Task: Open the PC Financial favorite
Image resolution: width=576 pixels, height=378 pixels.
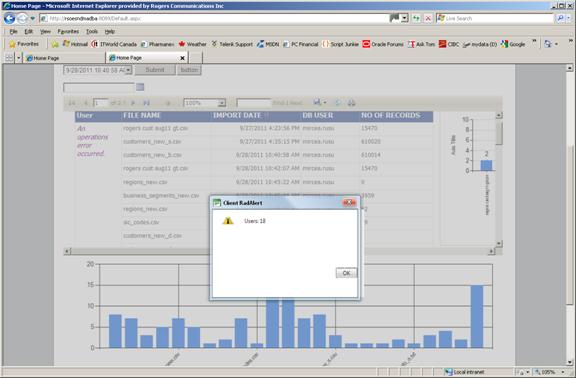Action: pos(300,44)
